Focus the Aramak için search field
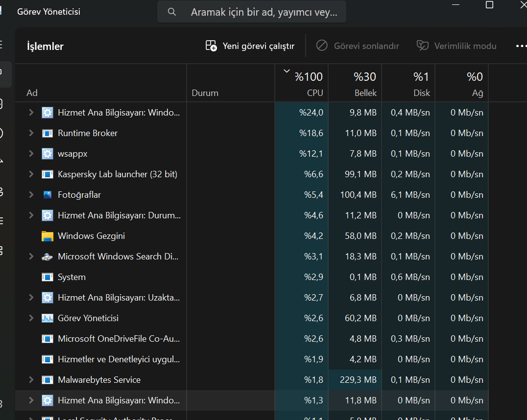 click(252, 12)
